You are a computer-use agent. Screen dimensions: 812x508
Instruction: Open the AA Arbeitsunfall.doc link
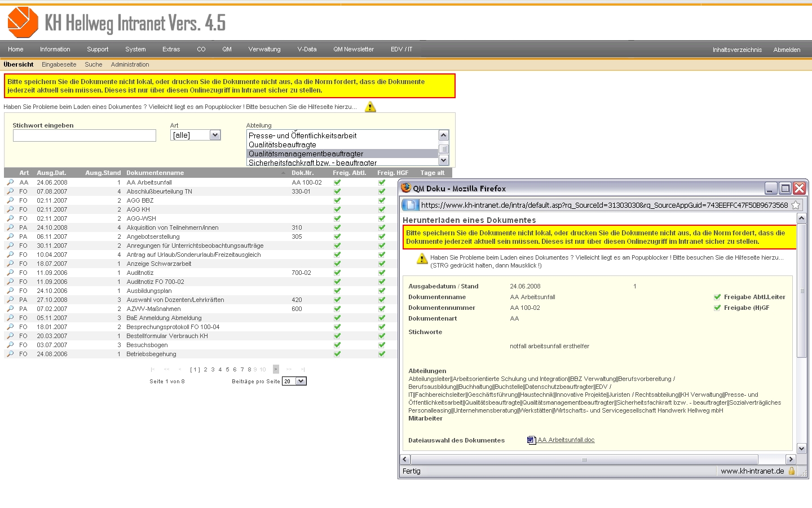[566, 440]
